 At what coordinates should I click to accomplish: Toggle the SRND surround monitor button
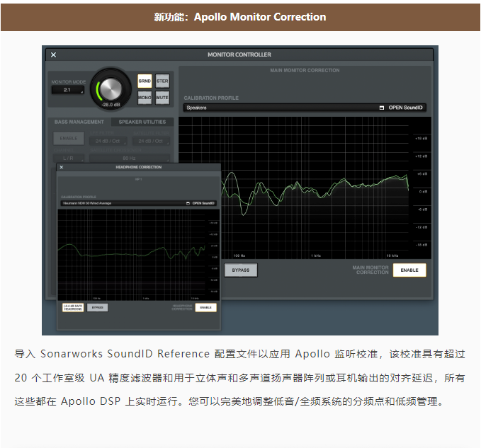pyautogui.click(x=145, y=81)
